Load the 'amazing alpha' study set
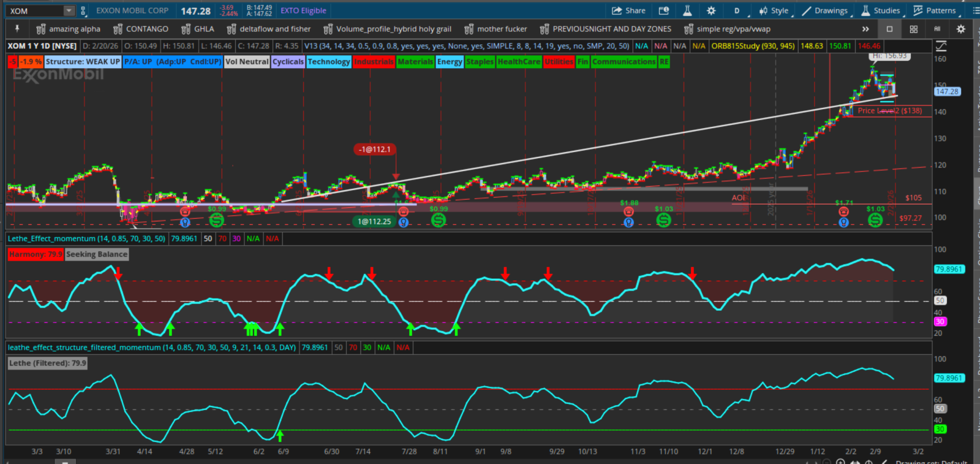 coord(68,29)
